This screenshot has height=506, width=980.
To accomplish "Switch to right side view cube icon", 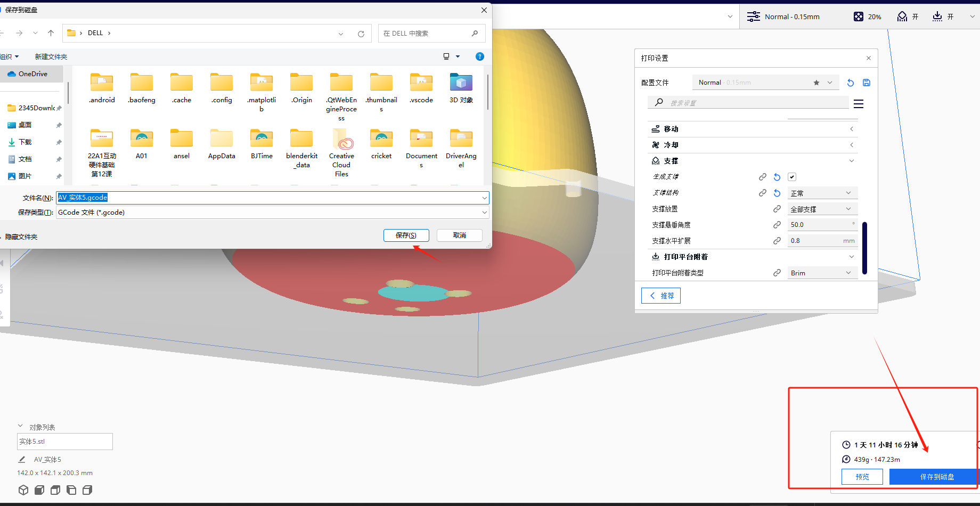I will point(87,490).
